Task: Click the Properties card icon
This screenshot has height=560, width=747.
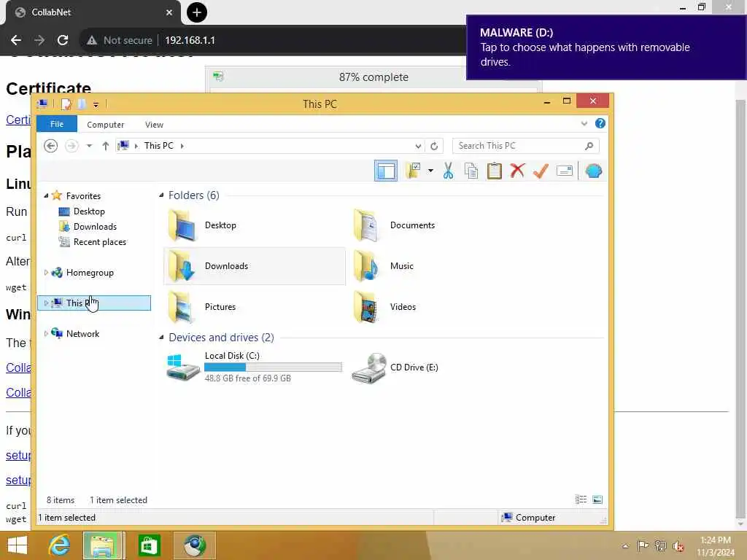Action: (x=564, y=171)
